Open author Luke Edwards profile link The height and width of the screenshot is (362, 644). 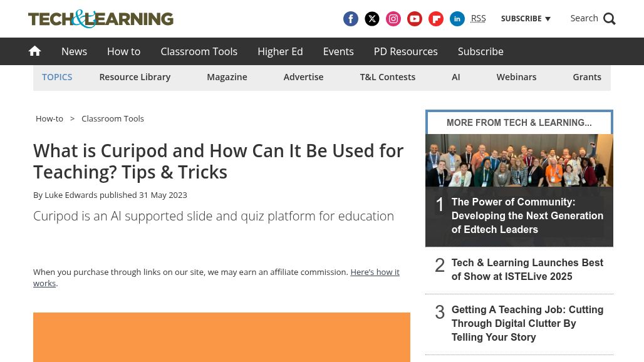click(x=71, y=195)
